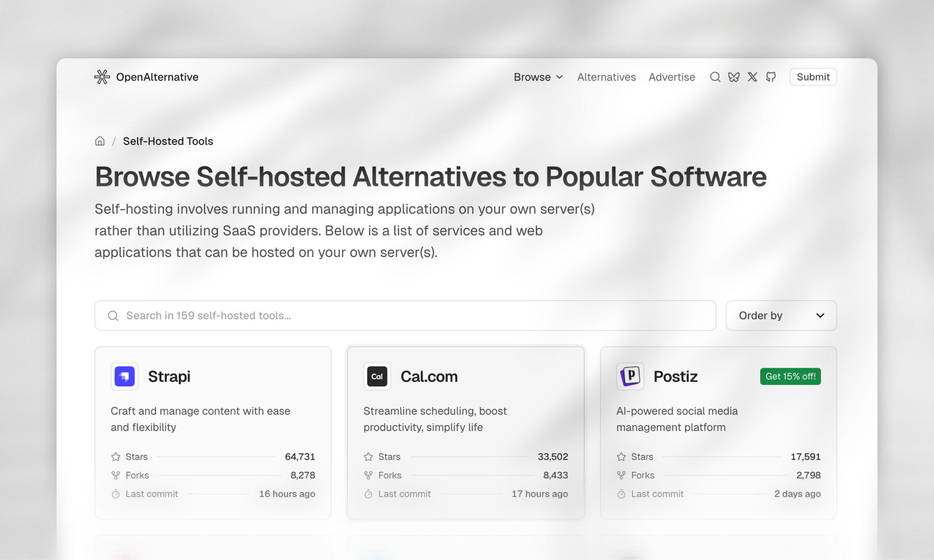
Task: Open the Cal.com card title
Action: point(429,376)
